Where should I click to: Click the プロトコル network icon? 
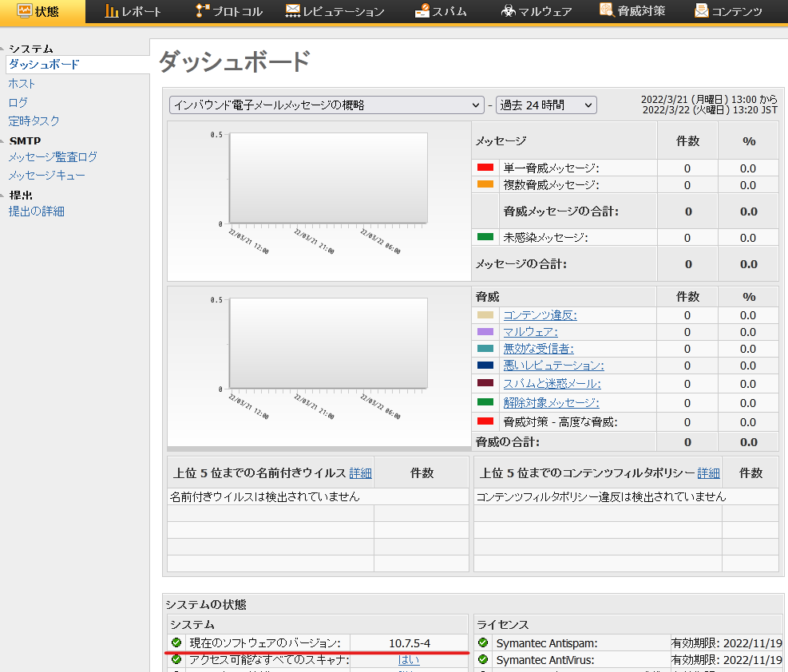coord(203,11)
